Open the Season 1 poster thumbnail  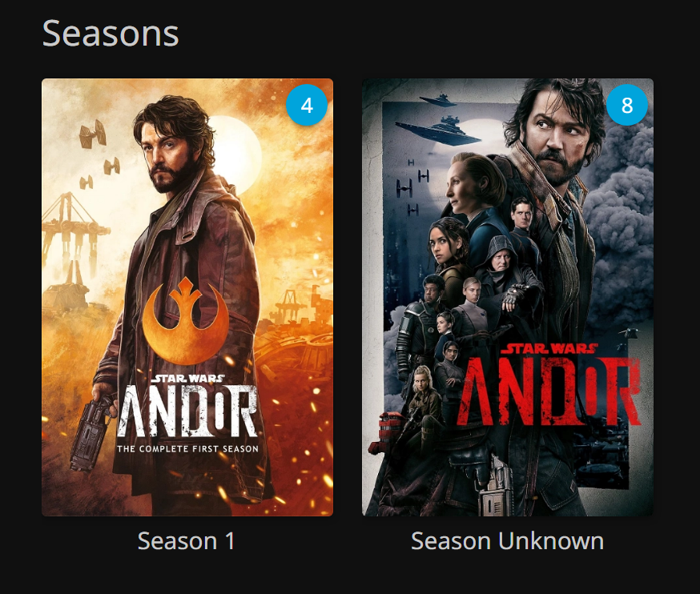[x=187, y=297]
